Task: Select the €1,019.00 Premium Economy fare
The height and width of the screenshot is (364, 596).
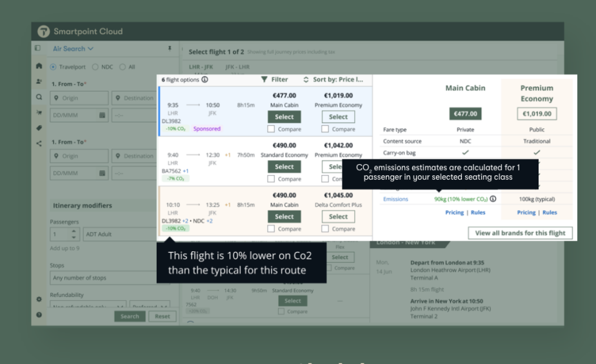Action: click(338, 117)
